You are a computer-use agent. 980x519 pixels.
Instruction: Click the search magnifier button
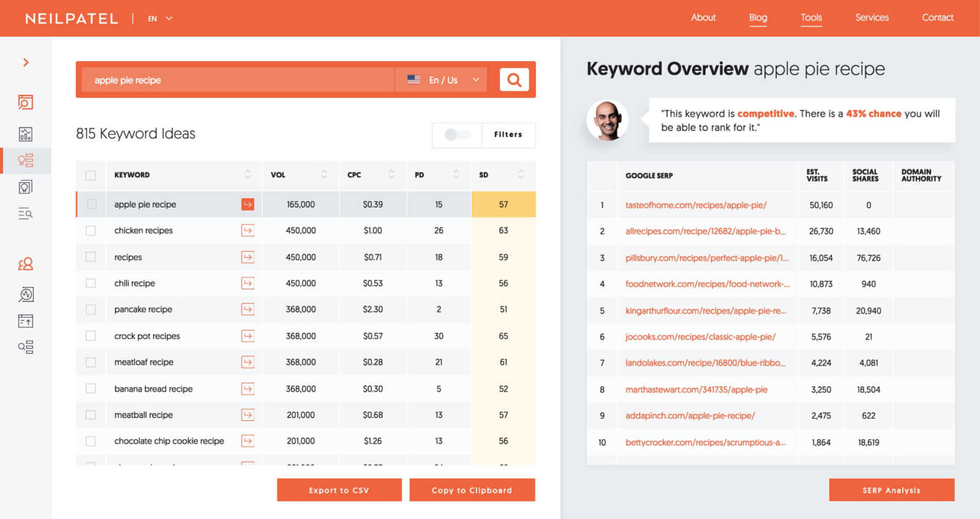514,80
